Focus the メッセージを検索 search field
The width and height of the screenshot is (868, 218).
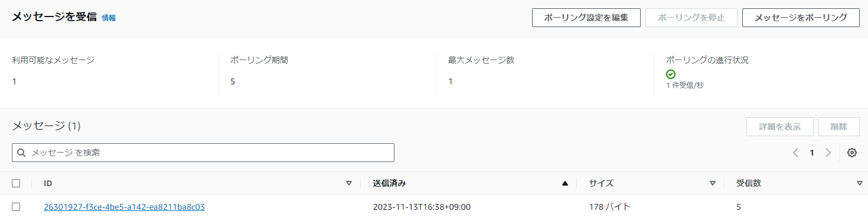coord(203,153)
